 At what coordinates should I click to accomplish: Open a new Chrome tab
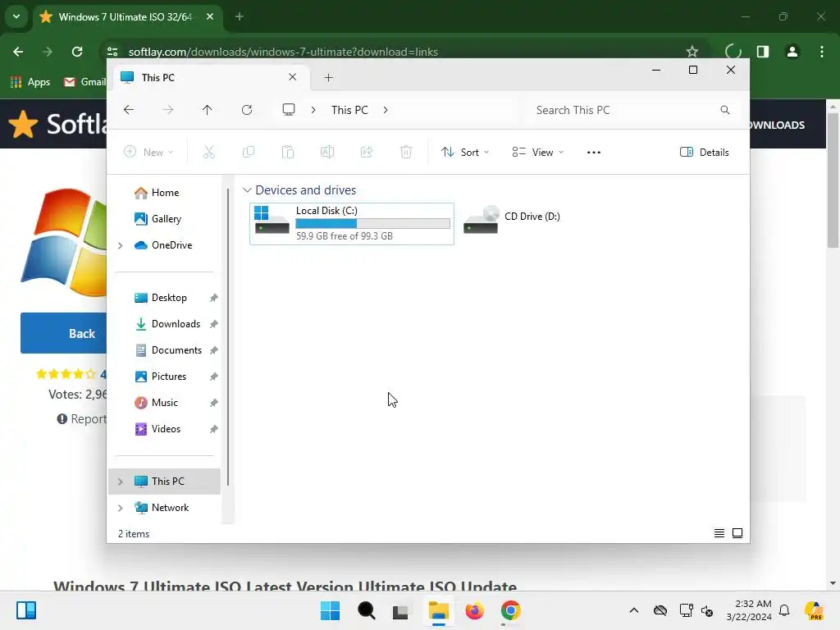240,16
